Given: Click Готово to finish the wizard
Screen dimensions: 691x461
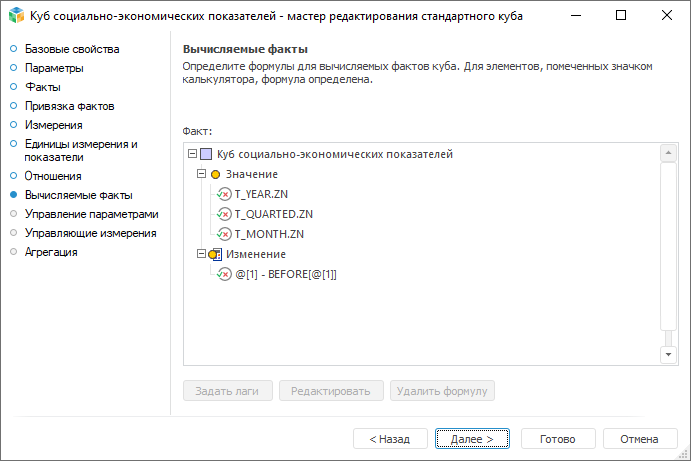Looking at the screenshot, I should (x=557, y=439).
